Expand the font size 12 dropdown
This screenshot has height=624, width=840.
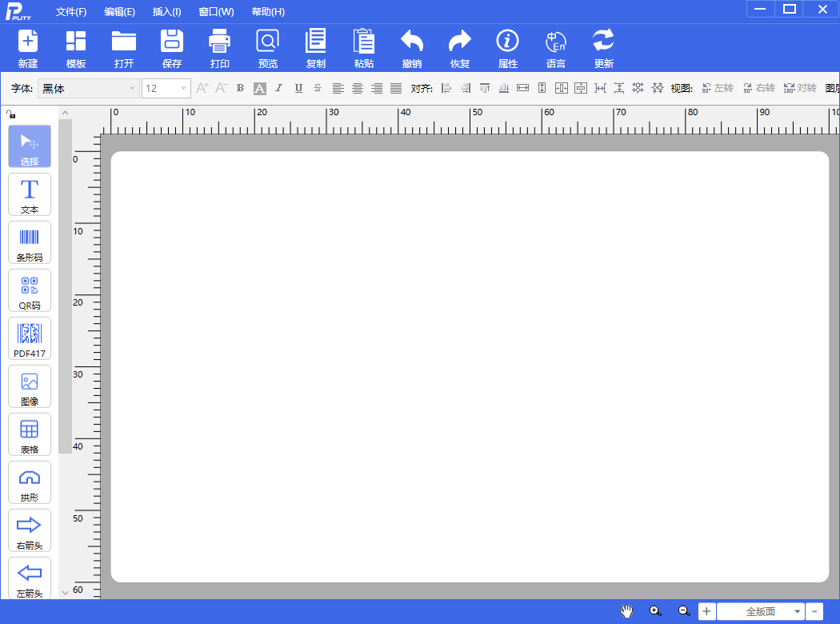point(183,88)
